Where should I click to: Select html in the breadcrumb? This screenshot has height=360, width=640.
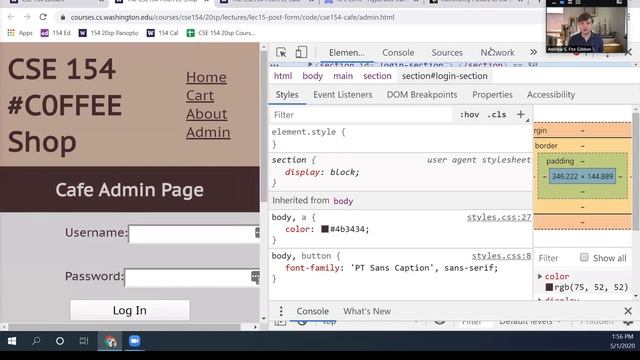pos(282,76)
